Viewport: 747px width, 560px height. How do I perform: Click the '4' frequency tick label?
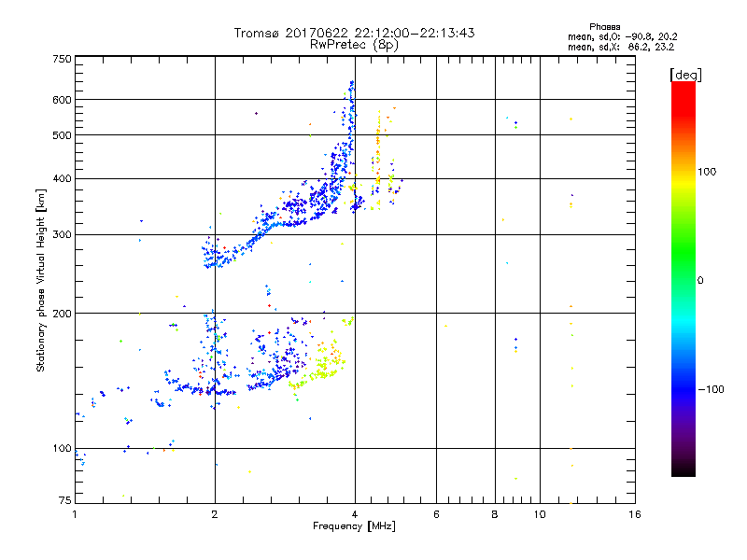click(x=355, y=514)
